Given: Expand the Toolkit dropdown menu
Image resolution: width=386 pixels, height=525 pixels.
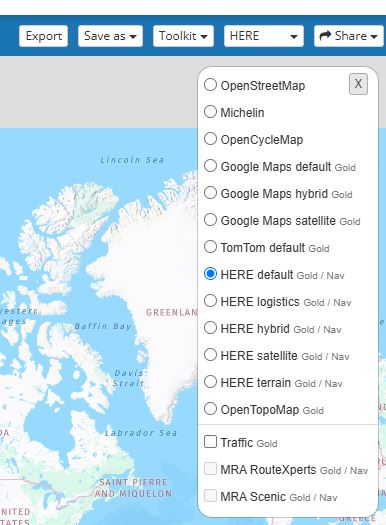Looking at the screenshot, I should tap(183, 36).
